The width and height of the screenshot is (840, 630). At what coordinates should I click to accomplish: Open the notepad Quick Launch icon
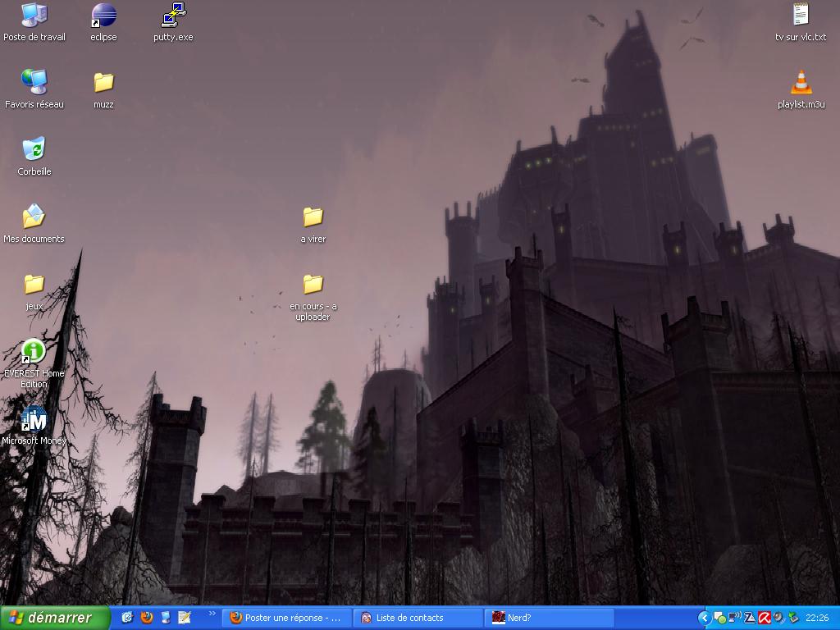tap(185, 618)
